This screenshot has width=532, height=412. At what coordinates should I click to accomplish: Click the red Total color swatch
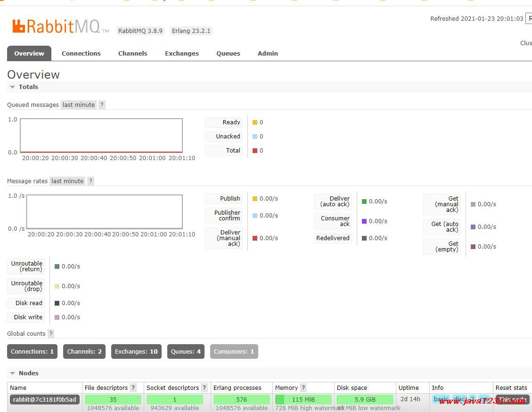[255, 151]
